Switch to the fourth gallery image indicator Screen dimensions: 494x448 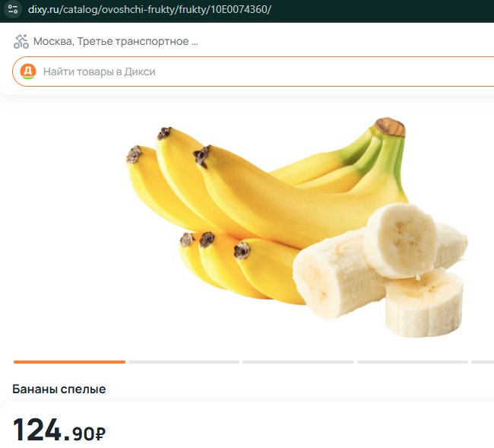click(x=413, y=362)
